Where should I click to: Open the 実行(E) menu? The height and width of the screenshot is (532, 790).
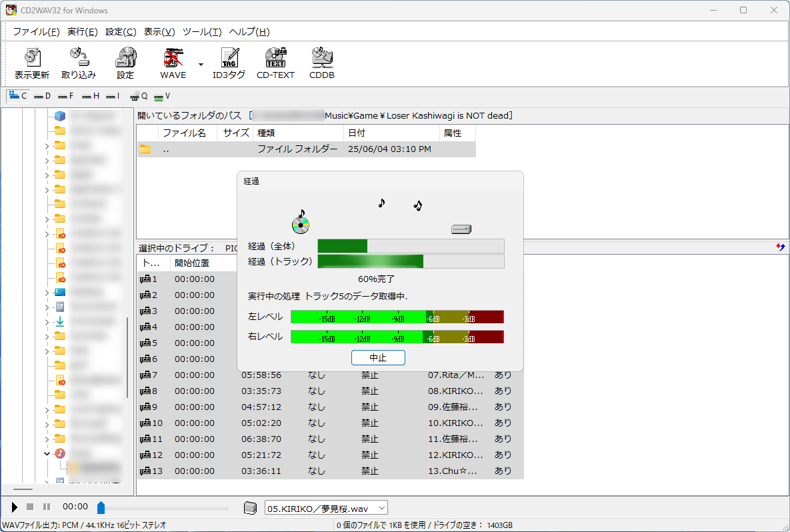[x=82, y=32]
